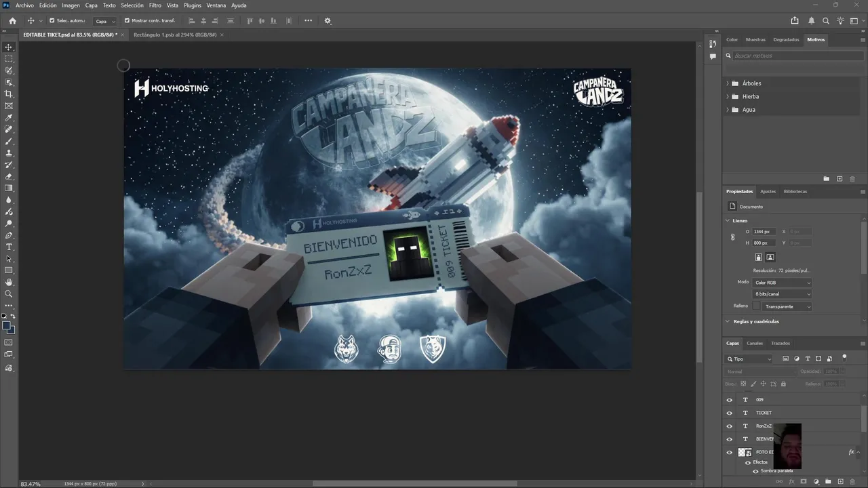The width and height of the screenshot is (868, 488).
Task: Open the Tipo layer filter dropdown
Action: click(749, 359)
